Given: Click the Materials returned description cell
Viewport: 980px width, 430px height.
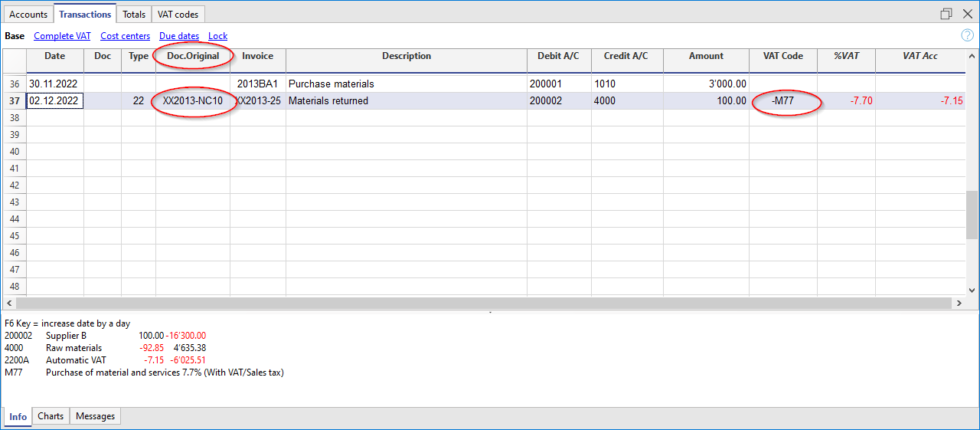Looking at the screenshot, I should [407, 100].
